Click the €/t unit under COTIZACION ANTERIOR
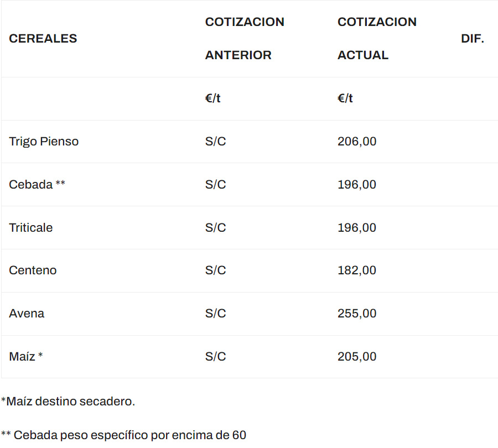498x448 pixels. tap(212, 98)
